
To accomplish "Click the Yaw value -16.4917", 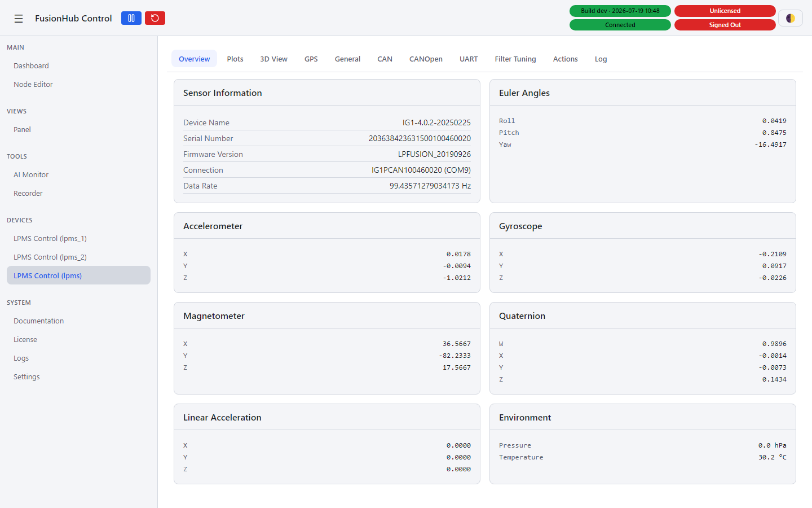I will (770, 144).
